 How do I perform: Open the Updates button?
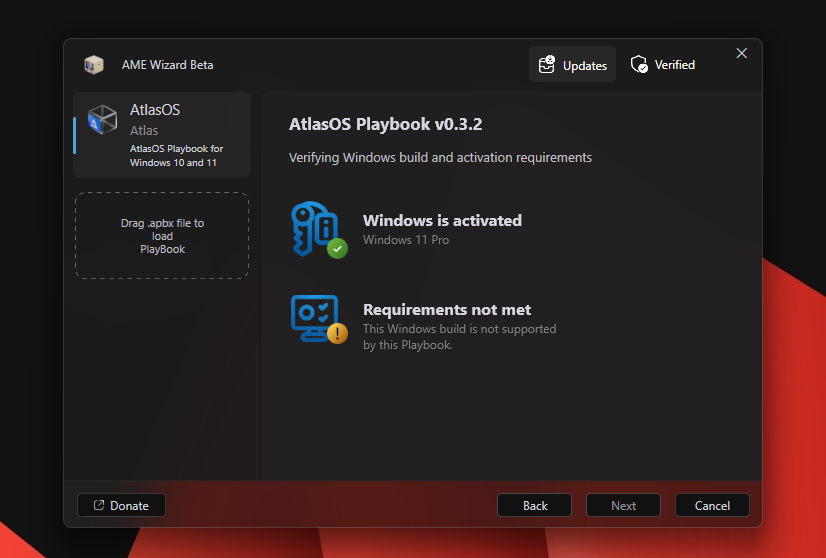click(572, 64)
